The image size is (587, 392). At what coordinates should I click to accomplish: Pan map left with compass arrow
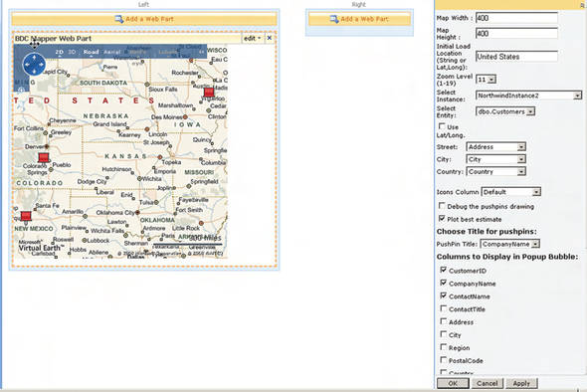coord(27,65)
